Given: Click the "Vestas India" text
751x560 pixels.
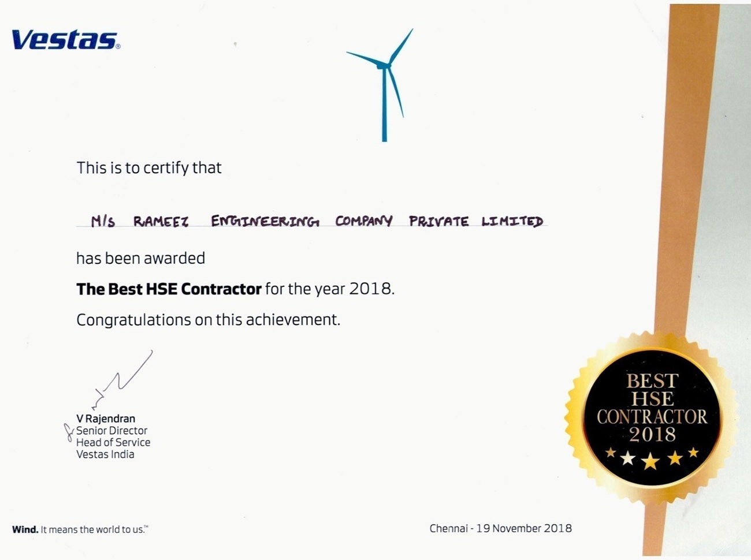Looking at the screenshot, I should pyautogui.click(x=105, y=454).
